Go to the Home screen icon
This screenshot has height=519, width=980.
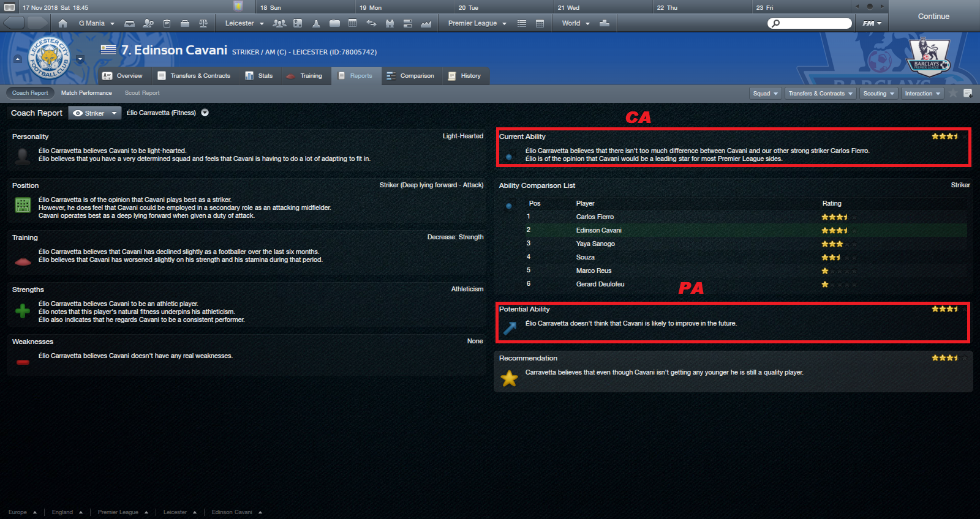(63, 23)
